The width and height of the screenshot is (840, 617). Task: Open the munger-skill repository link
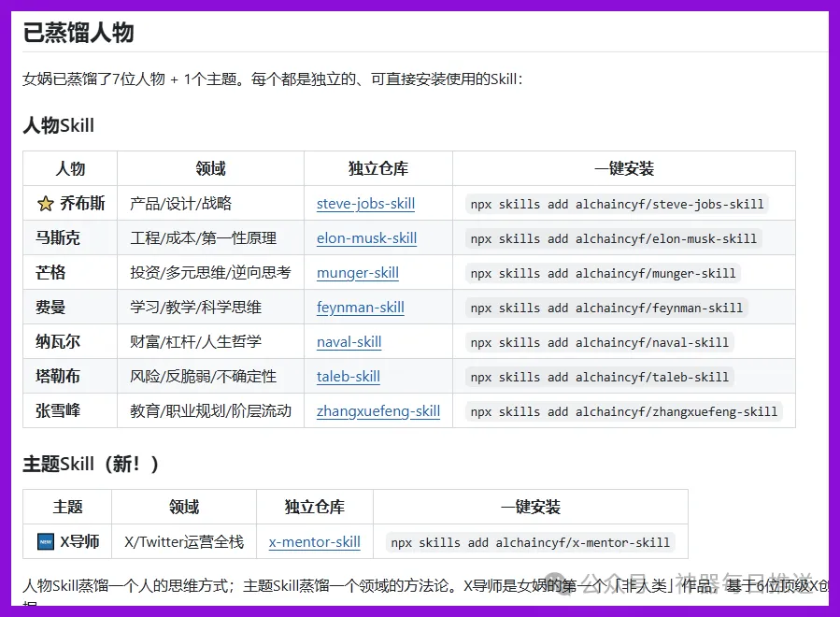tap(357, 273)
